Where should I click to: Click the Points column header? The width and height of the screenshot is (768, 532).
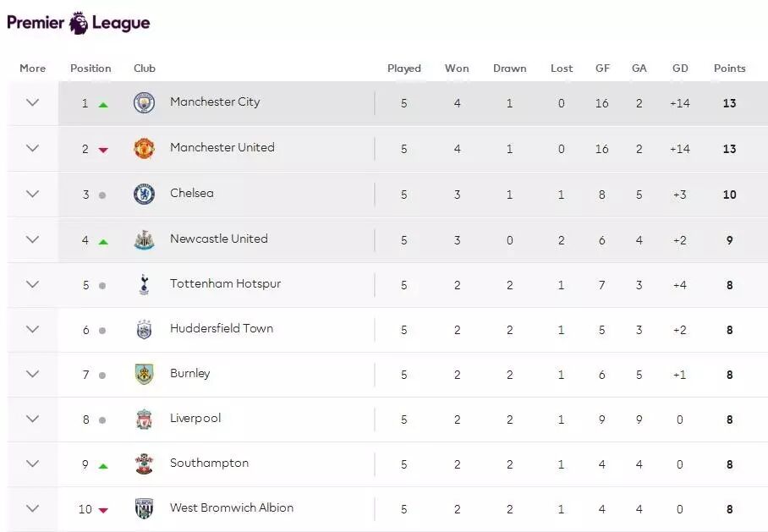coord(729,69)
